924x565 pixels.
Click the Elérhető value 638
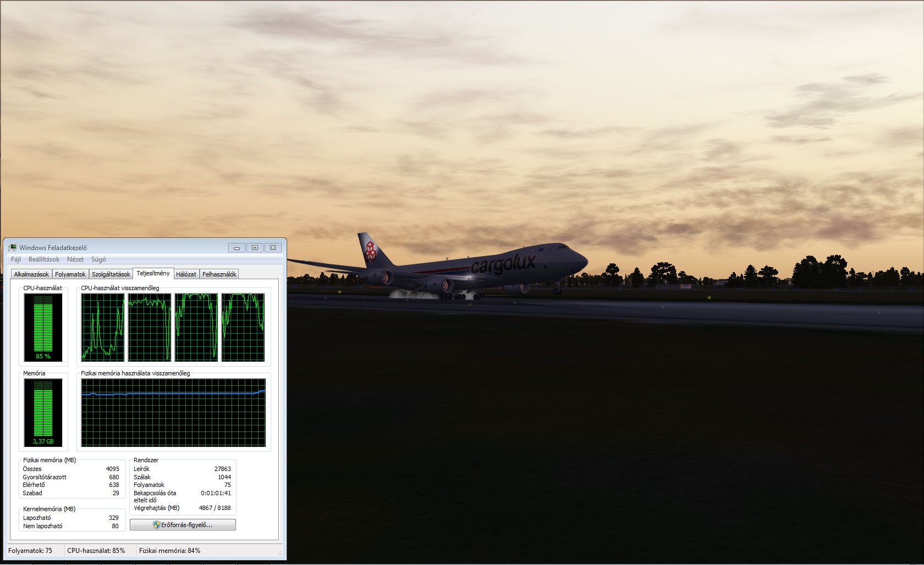pos(114,485)
